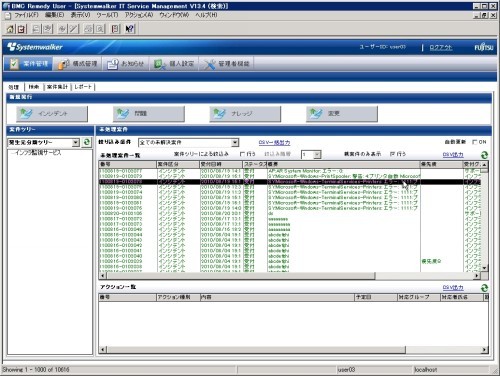The image size is (500, 376).
Task: Click the greyed pencil icon in the toolbar
Action: (74, 29)
